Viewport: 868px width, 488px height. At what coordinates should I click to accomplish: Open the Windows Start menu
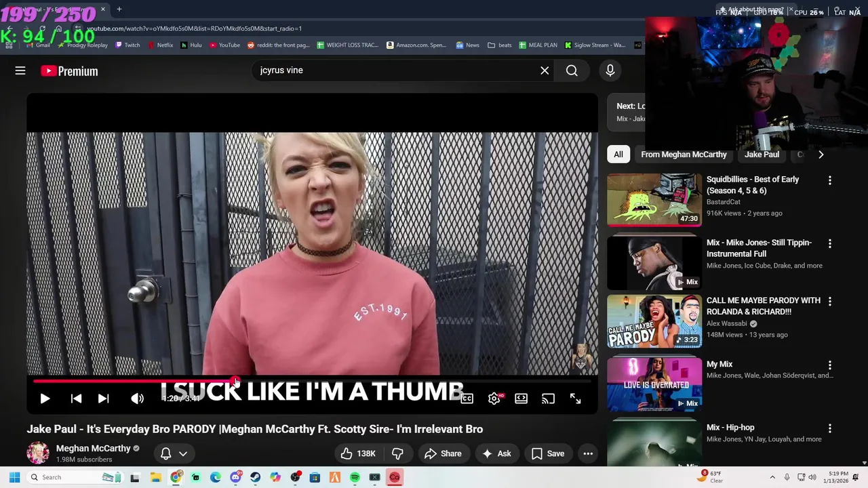coord(14,477)
